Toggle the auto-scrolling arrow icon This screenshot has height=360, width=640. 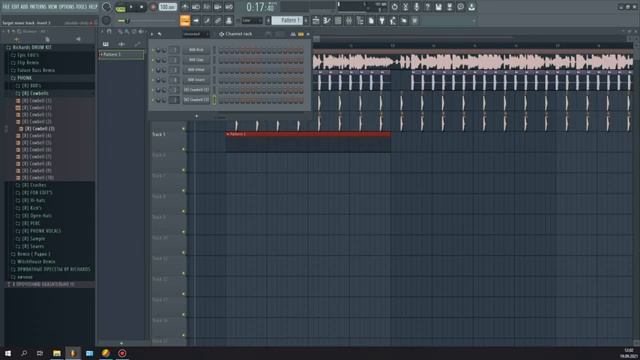coord(196,20)
